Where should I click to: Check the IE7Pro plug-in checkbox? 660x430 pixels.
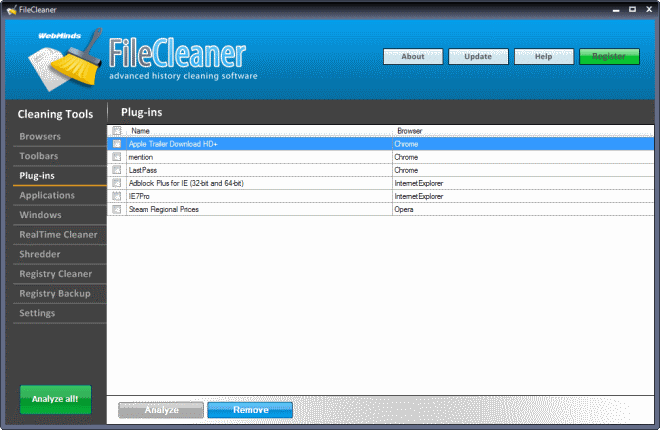[117, 196]
